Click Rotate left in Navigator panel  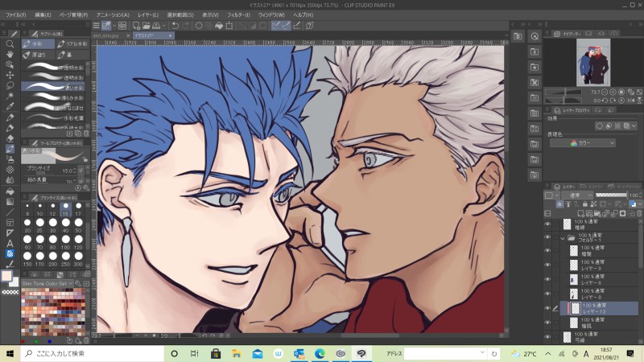tap(605, 100)
